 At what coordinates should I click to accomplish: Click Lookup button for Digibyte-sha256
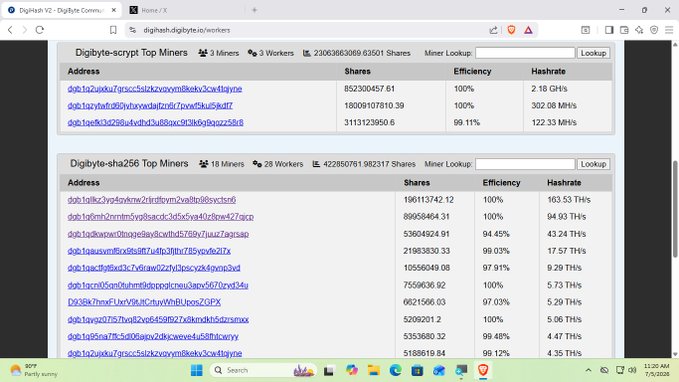coord(593,164)
